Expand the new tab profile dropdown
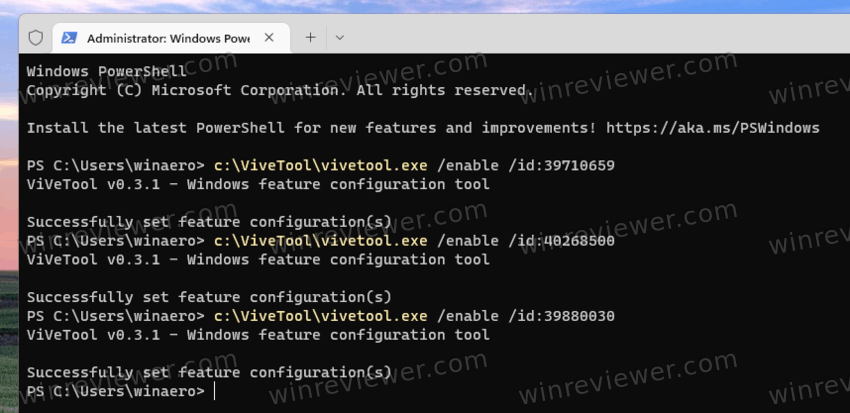Screen dimensions: 850x413 point(339,38)
